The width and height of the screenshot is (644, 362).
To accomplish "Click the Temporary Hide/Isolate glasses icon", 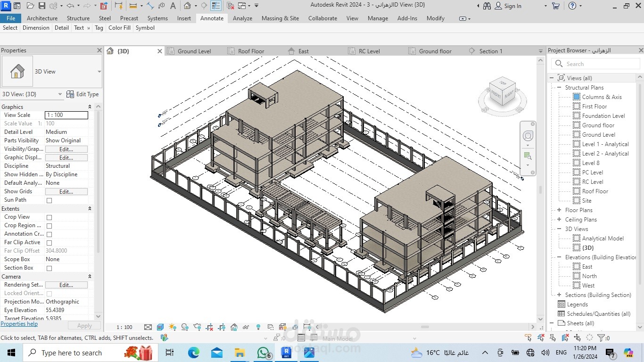I will pos(246,327).
